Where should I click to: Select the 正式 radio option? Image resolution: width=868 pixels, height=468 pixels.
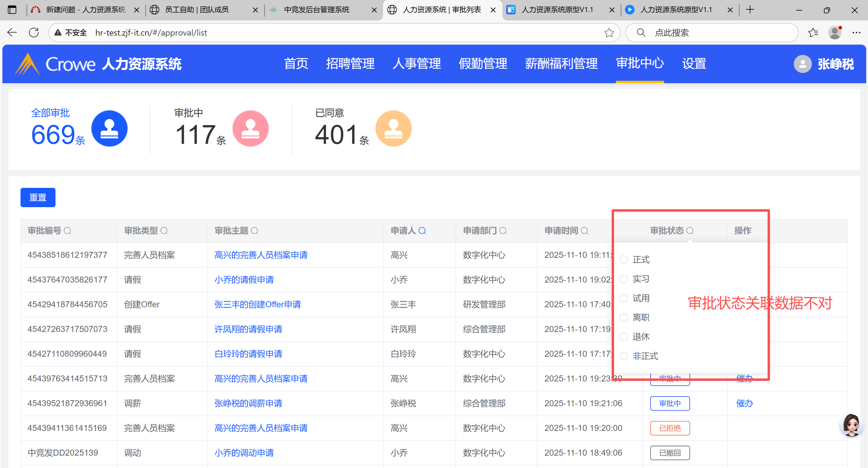pyautogui.click(x=624, y=259)
